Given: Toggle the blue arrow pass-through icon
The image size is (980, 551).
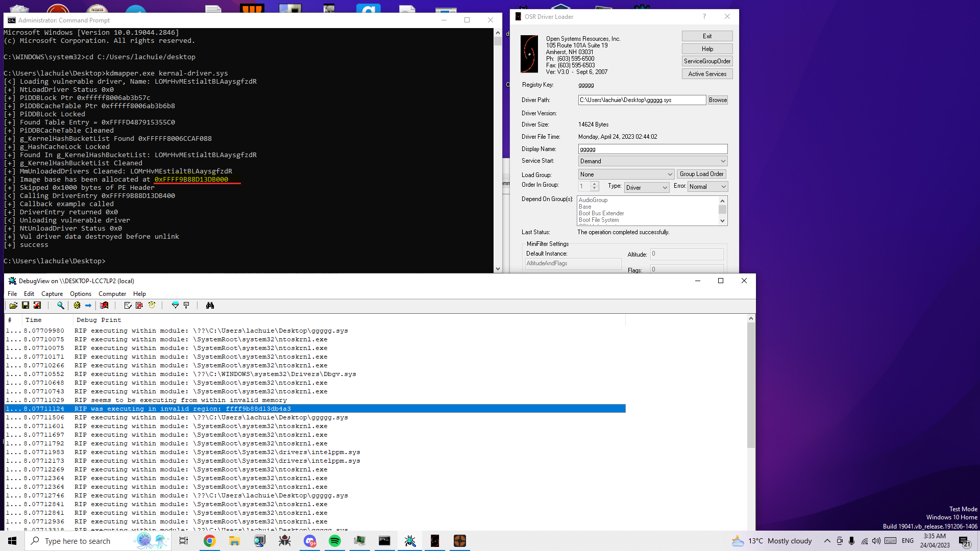Looking at the screenshot, I should point(88,305).
